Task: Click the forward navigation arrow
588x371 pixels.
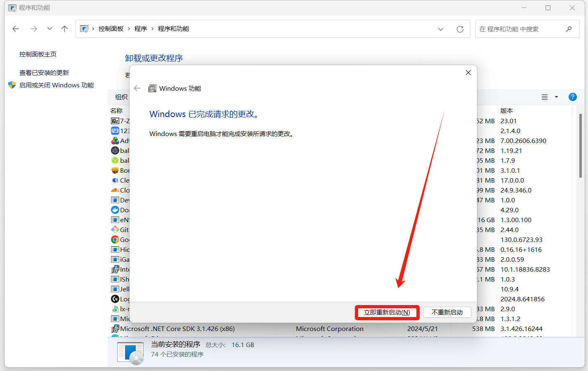Action: (x=34, y=29)
